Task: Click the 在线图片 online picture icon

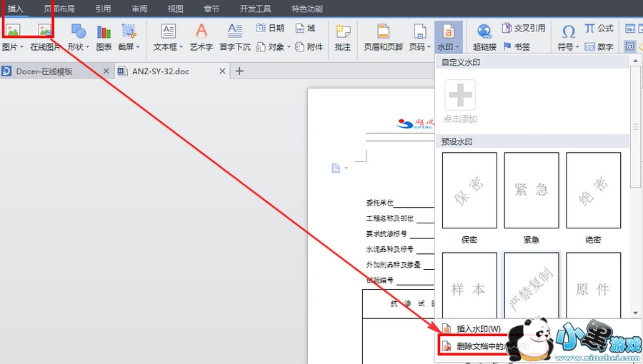Action: point(45,31)
